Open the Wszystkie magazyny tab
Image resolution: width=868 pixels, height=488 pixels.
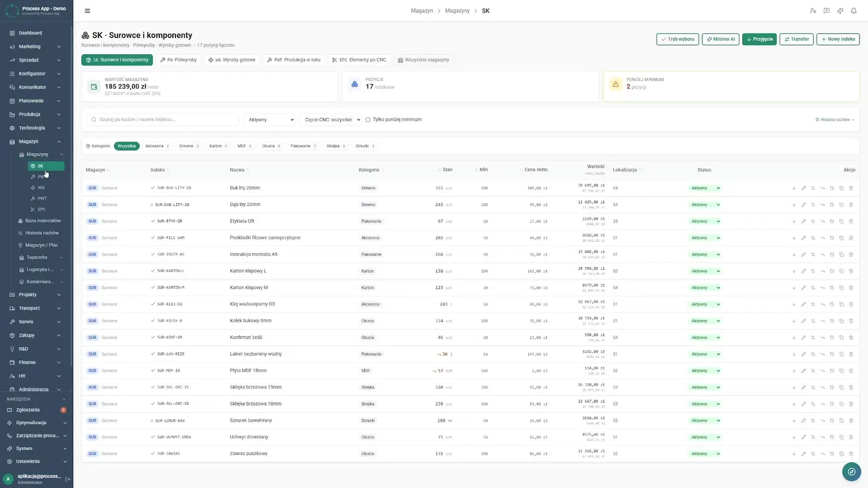423,60
